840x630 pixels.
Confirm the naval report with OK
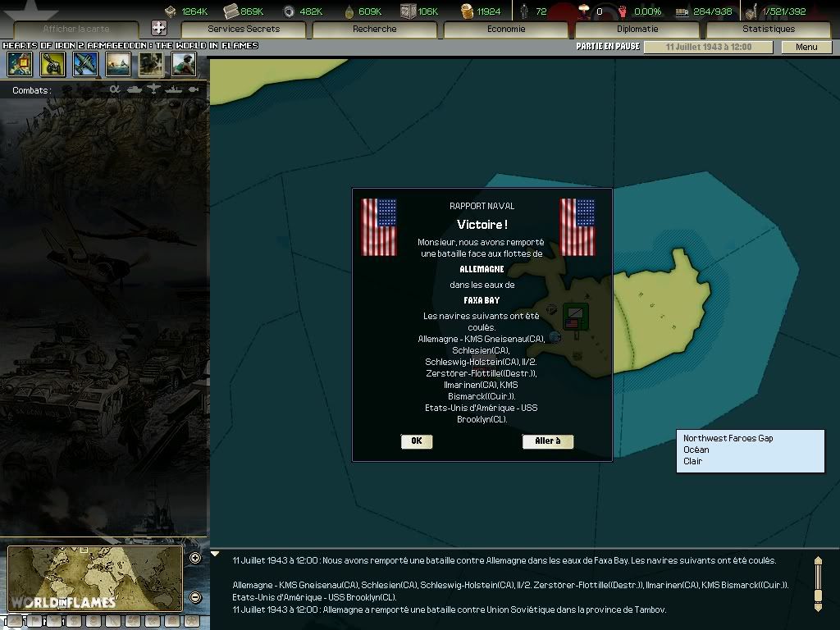click(x=416, y=441)
